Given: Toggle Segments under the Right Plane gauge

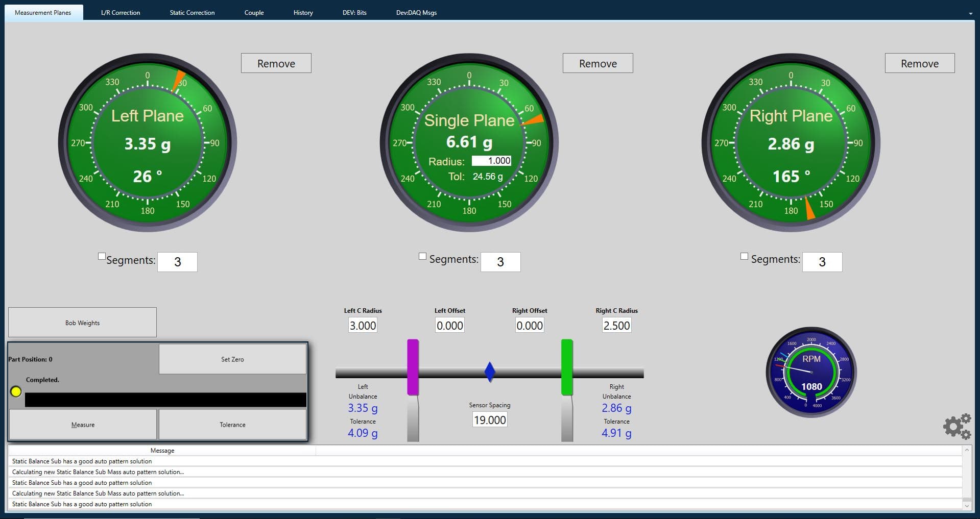Looking at the screenshot, I should (x=744, y=256).
